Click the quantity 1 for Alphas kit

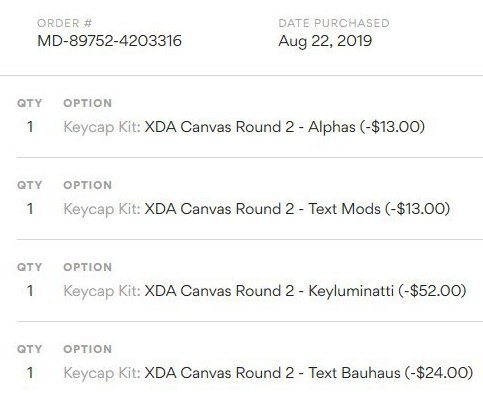[x=30, y=127]
